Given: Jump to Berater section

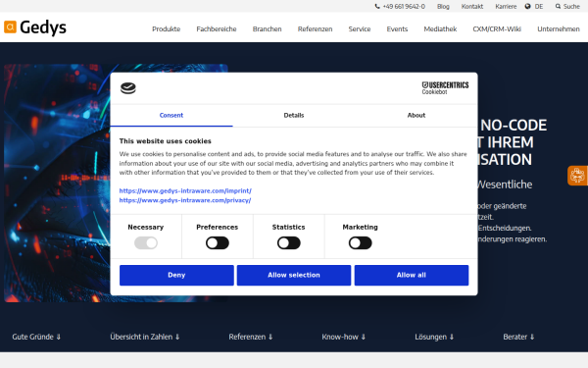Looking at the screenshot, I should 518,337.
